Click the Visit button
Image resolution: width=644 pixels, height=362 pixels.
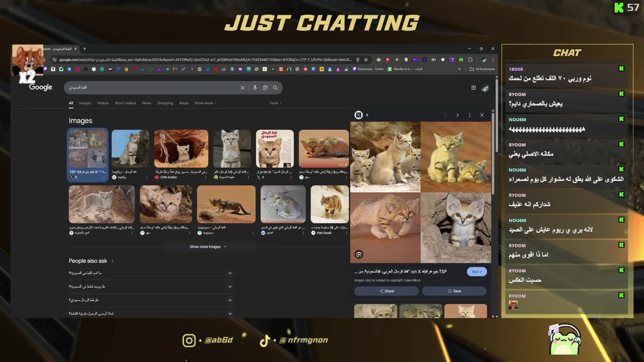pos(477,271)
